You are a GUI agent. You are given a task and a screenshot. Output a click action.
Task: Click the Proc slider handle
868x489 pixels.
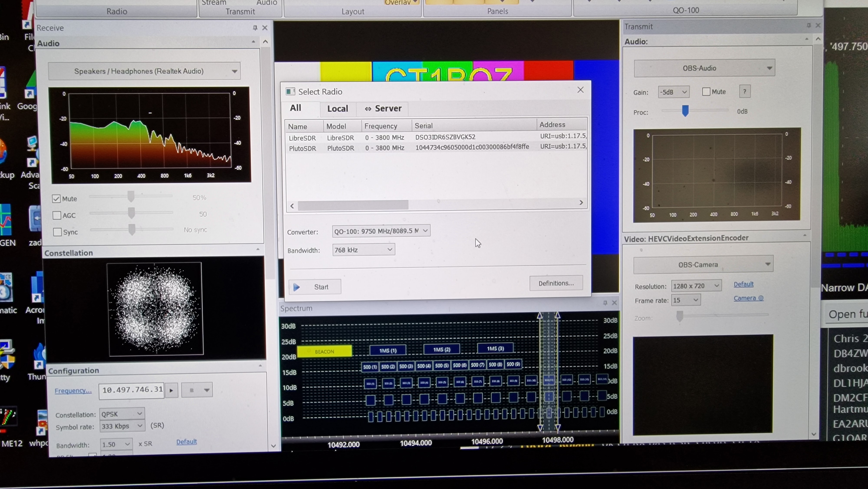tap(685, 111)
